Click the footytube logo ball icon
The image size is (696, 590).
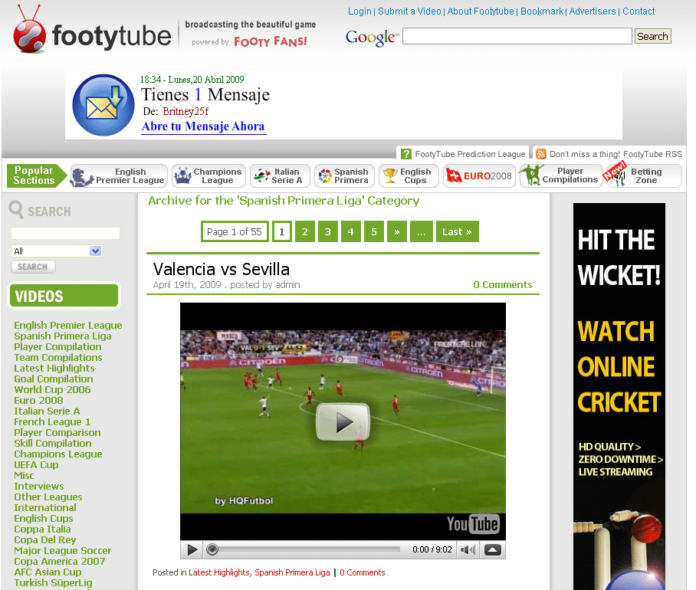(x=29, y=31)
